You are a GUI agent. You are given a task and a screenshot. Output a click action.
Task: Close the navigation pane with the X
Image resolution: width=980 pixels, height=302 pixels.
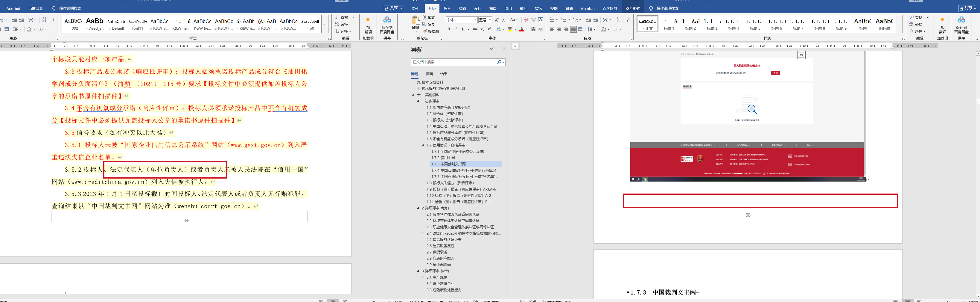[504, 49]
